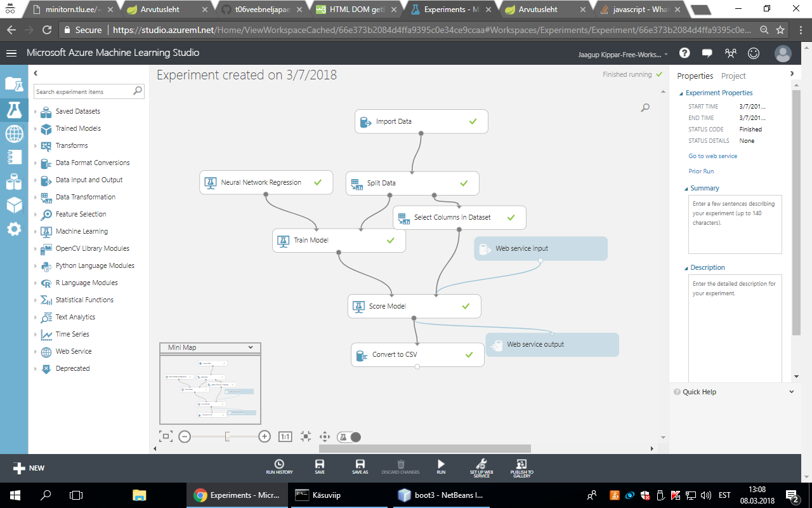Image resolution: width=812 pixels, height=508 pixels.
Task: Open the user account avatar
Action: point(783,53)
